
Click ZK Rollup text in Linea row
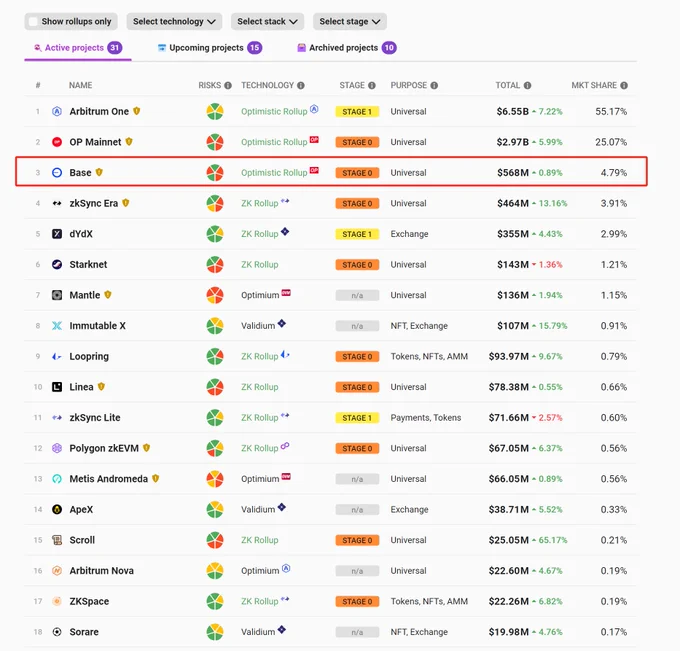260,387
